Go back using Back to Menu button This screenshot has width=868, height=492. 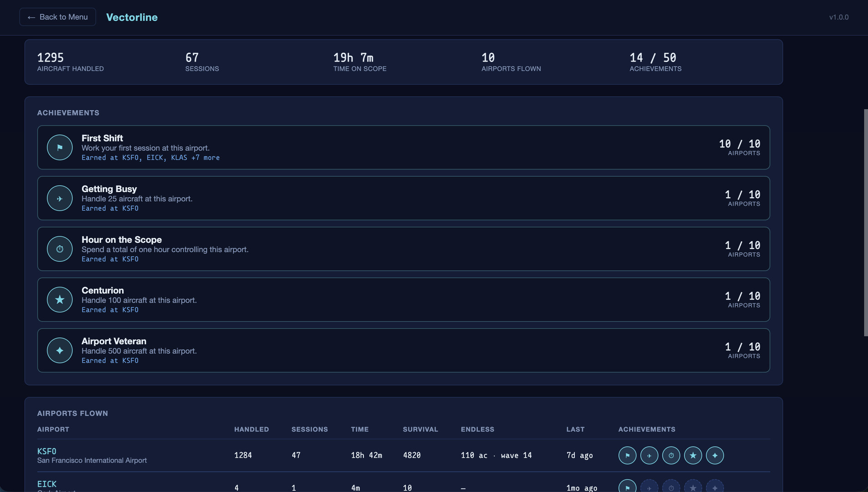click(57, 17)
